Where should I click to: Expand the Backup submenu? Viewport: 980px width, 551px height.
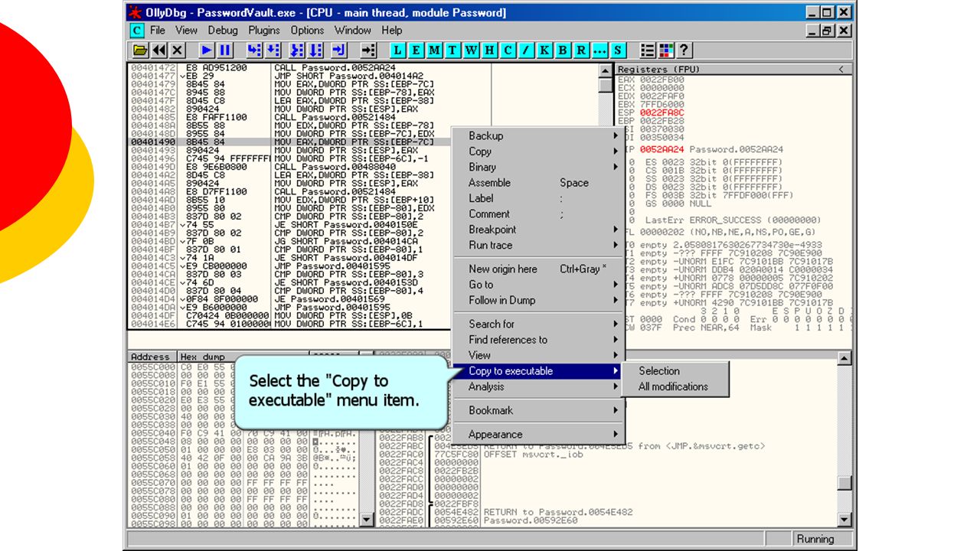click(539, 135)
